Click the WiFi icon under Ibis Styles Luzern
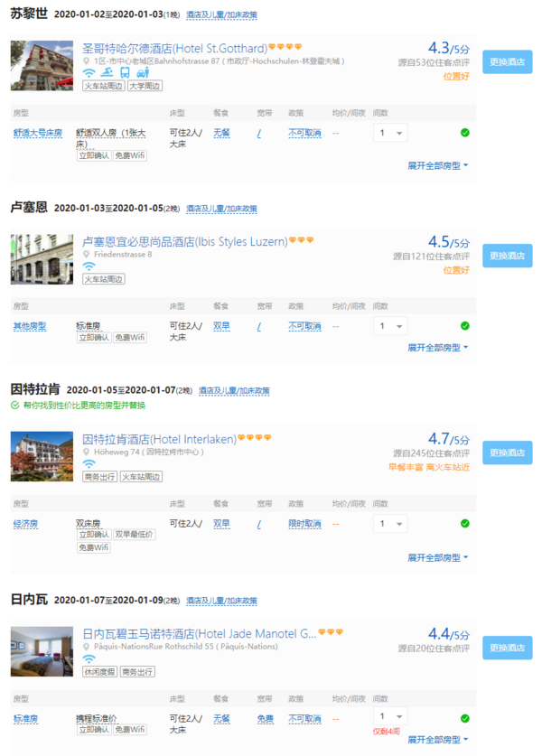 [x=89, y=266]
